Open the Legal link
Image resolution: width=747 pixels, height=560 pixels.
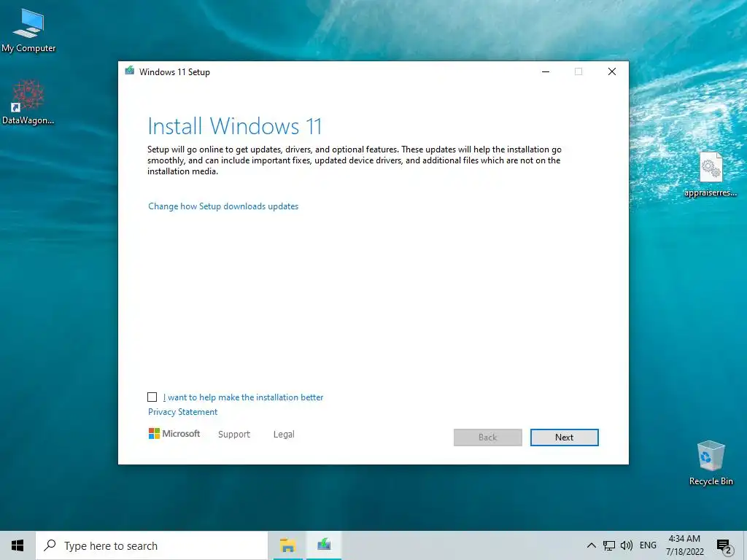pos(284,435)
